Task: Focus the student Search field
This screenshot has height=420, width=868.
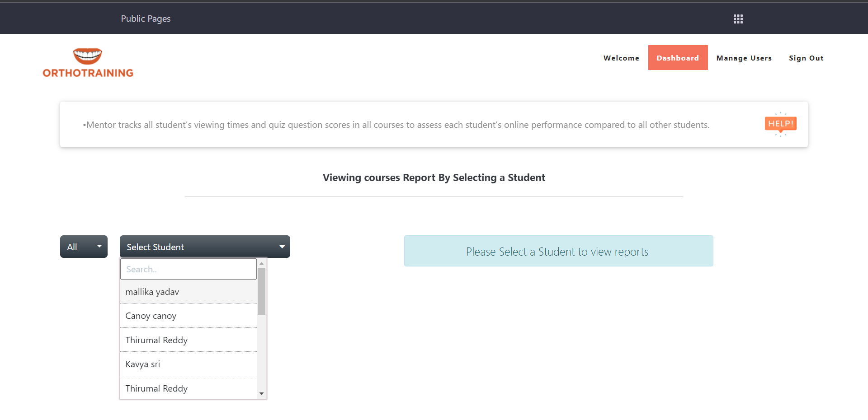Action: pyautogui.click(x=188, y=269)
